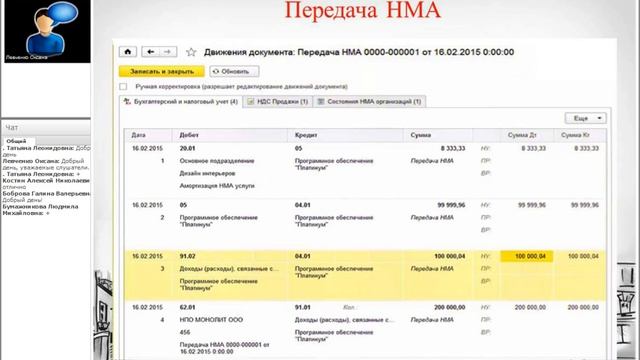Select the Общий chat tab
640x360 pixels.
pyautogui.click(x=16, y=141)
